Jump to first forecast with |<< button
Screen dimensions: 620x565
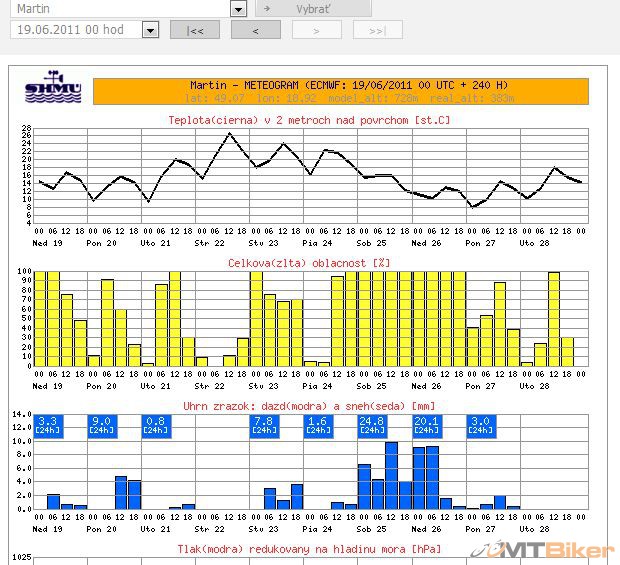pos(195,30)
